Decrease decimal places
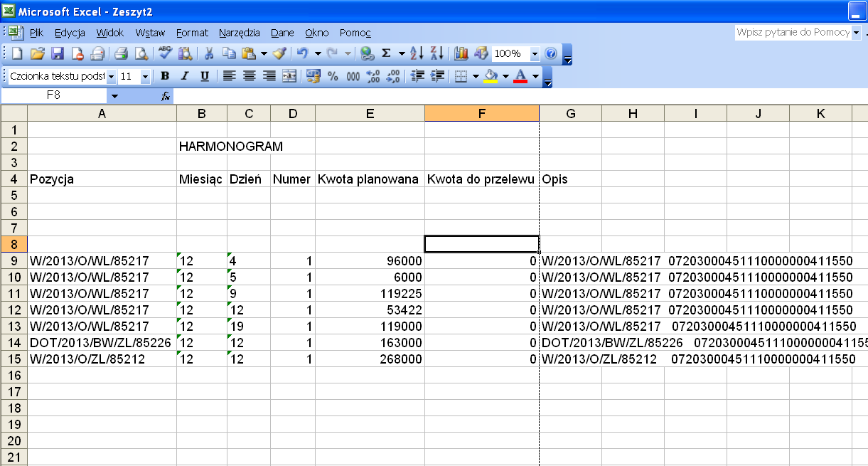Screen dimensions: 868x466 [393, 76]
